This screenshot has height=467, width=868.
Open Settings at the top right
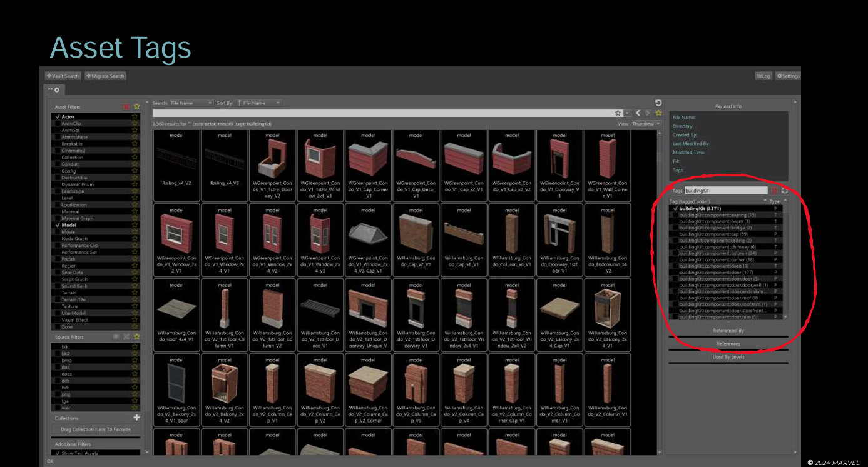788,76
